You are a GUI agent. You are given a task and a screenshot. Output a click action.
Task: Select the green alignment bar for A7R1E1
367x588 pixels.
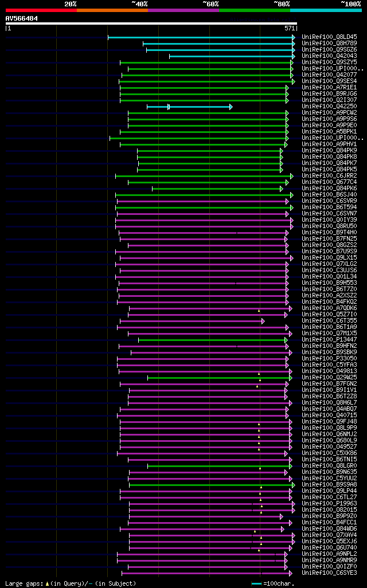point(205,88)
